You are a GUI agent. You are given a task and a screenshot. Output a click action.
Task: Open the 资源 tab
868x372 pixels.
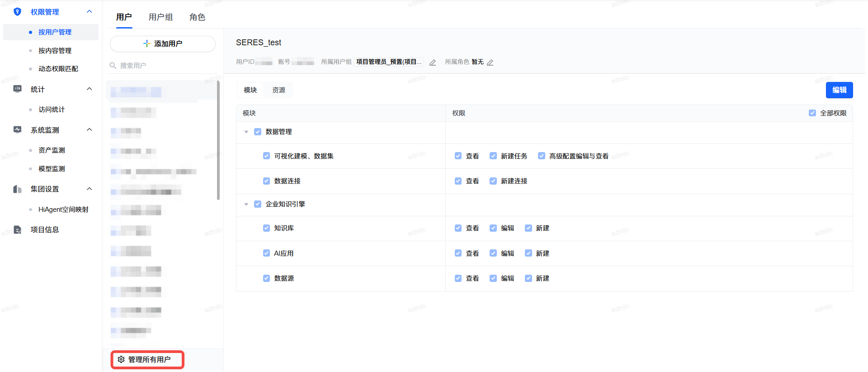click(x=278, y=90)
